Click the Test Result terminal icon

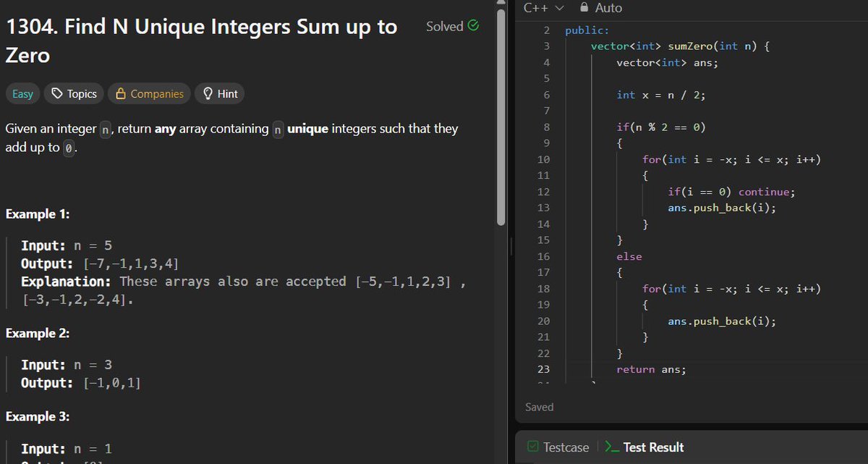pyautogui.click(x=612, y=447)
